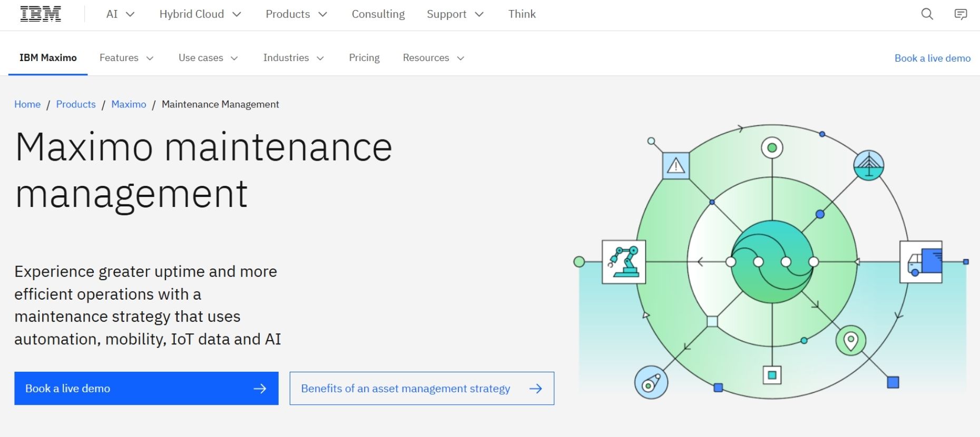Follow the Maximo breadcrumb link
Screen dimensions: 980x437
129,104
